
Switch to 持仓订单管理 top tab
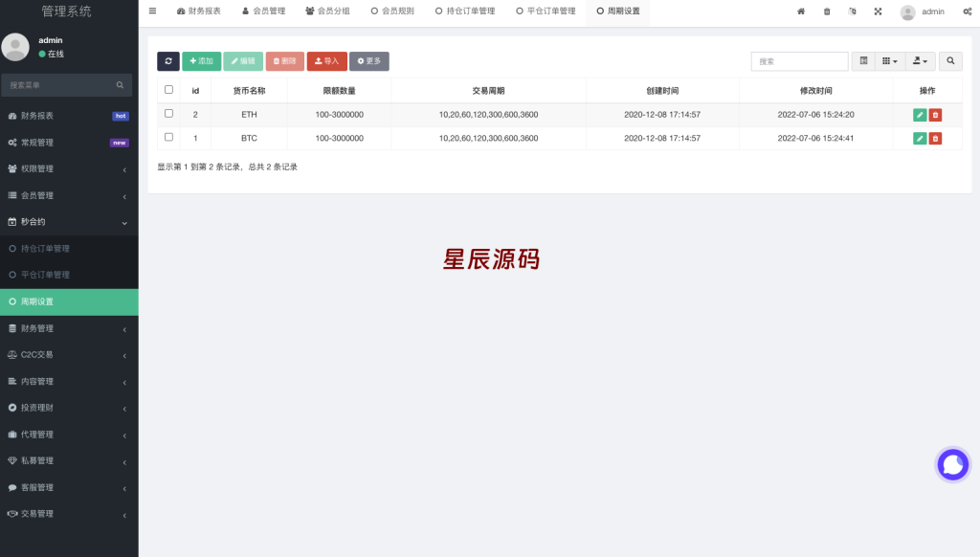click(x=465, y=11)
